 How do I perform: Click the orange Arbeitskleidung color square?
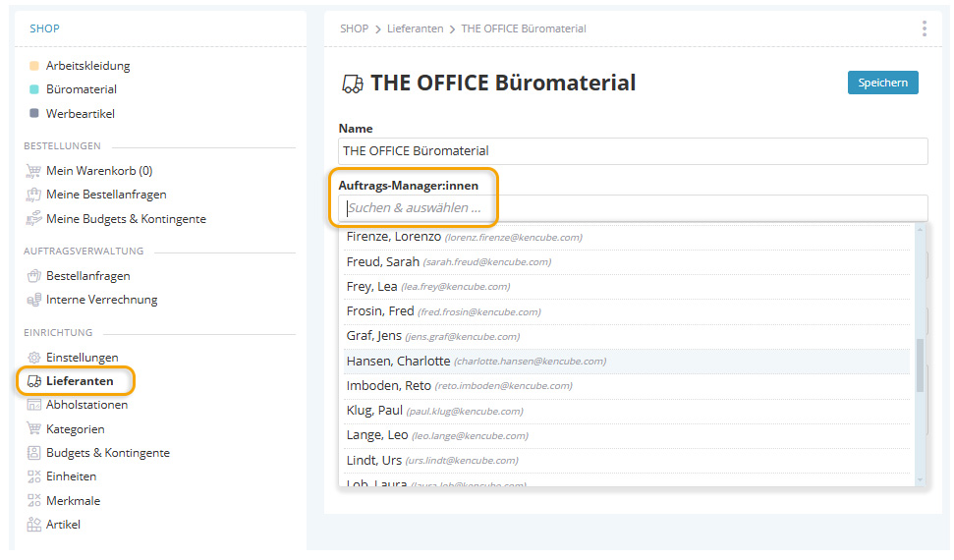(34, 66)
